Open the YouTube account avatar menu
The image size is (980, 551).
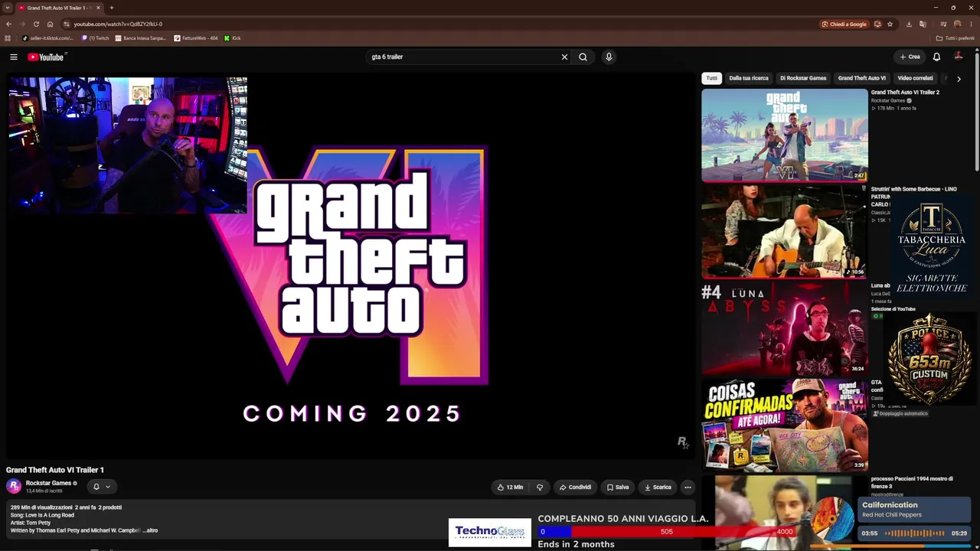tap(959, 57)
